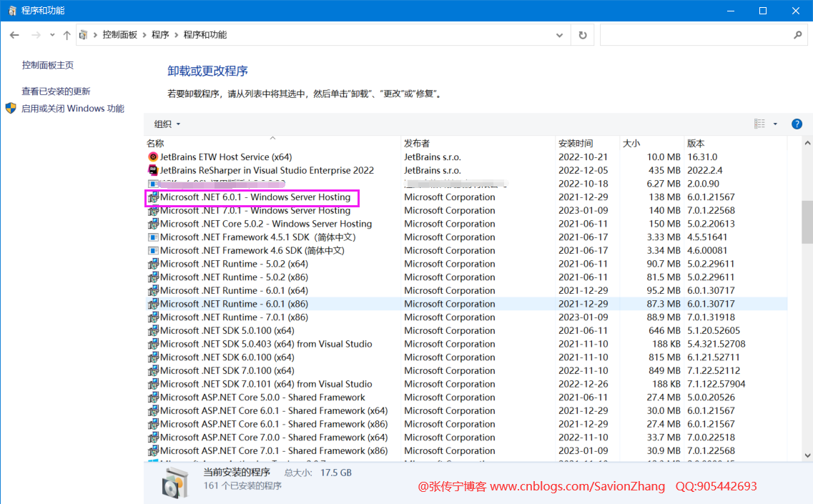Click the view layout icon
The image size is (813, 504).
pos(759,124)
